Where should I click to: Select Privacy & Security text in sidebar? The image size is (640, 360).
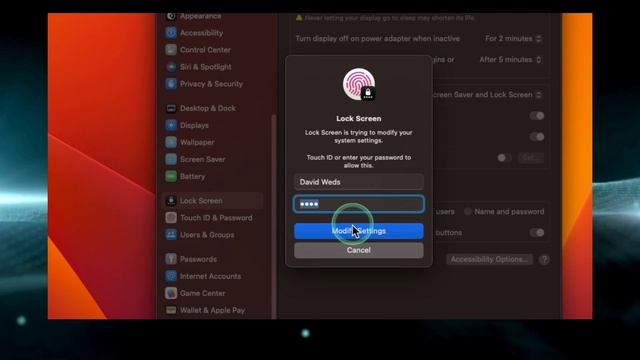click(x=211, y=84)
